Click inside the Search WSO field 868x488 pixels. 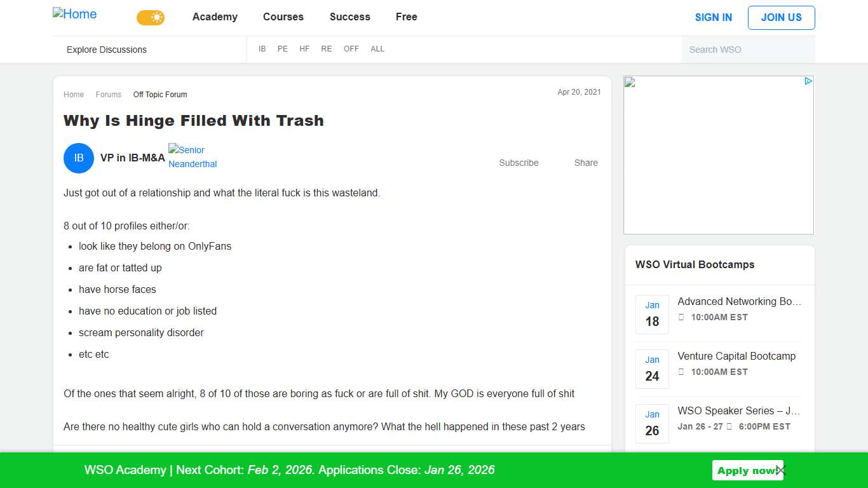click(749, 49)
